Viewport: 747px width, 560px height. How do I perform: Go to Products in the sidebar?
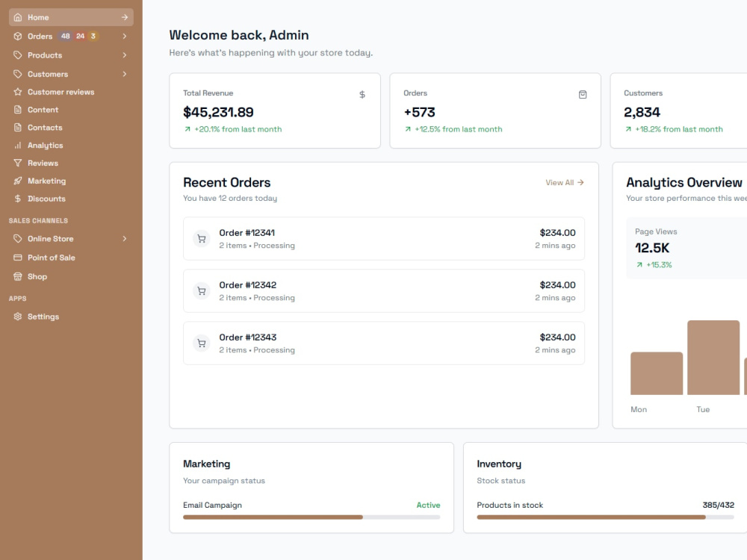pyautogui.click(x=71, y=55)
